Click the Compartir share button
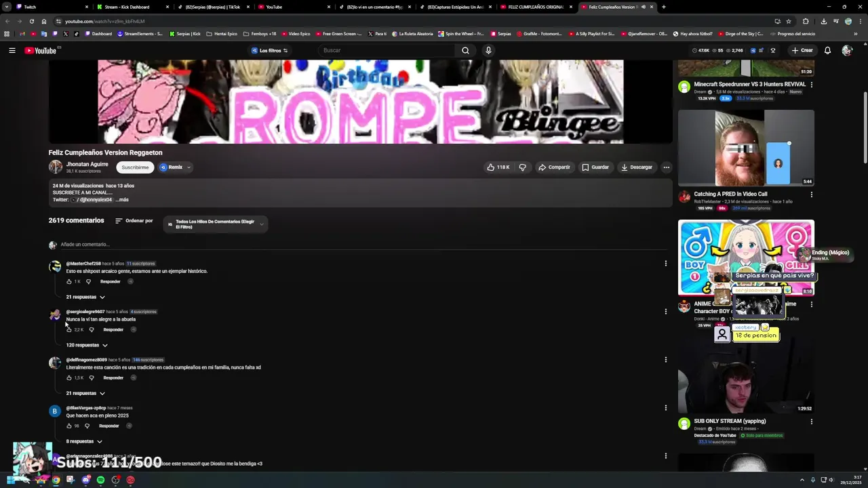Screen dimensions: 868x488 pos(554,167)
